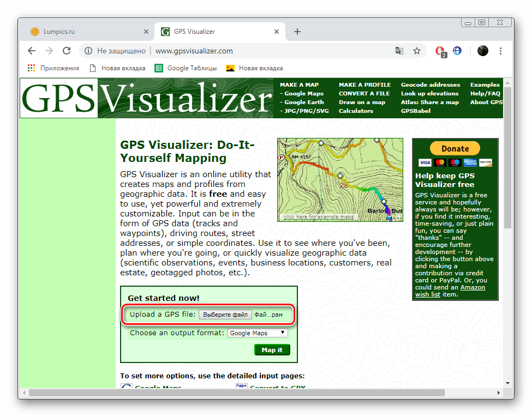This screenshot has width=532, height=417.
Task: Click the example topographic map thumbnail
Action: [x=340, y=180]
